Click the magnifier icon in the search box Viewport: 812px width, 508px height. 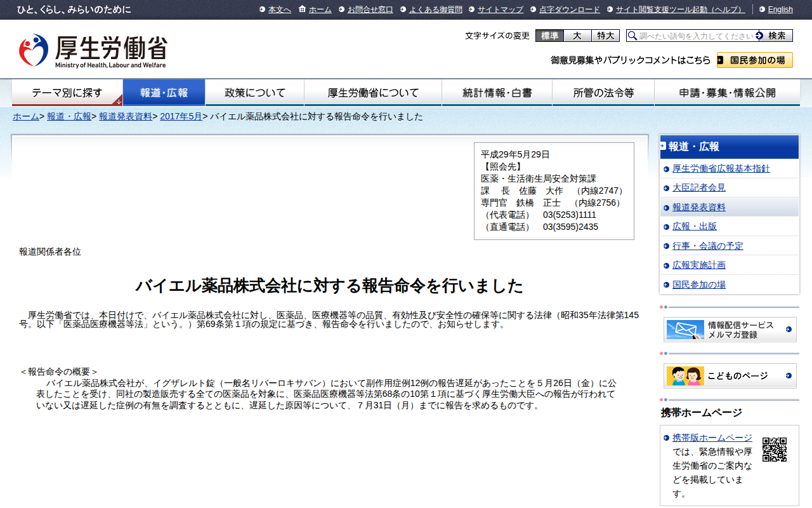click(632, 36)
